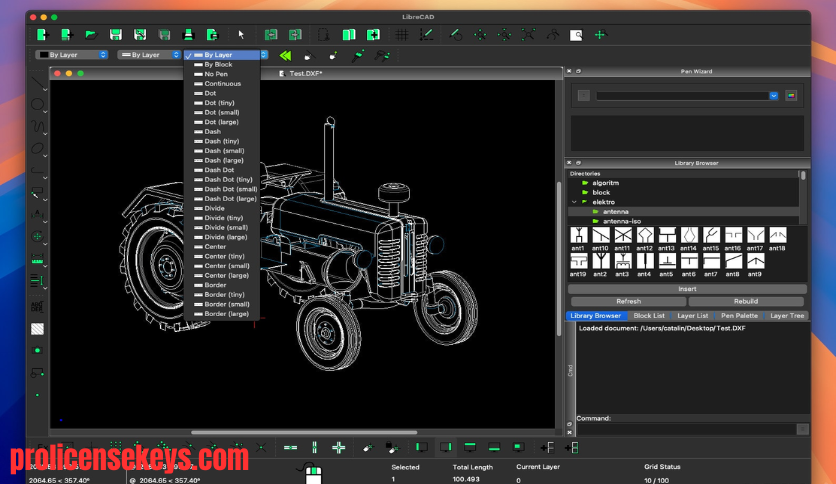This screenshot has width=836, height=484.
Task: Click the Zoom Window magnifier icon
Action: (576, 35)
